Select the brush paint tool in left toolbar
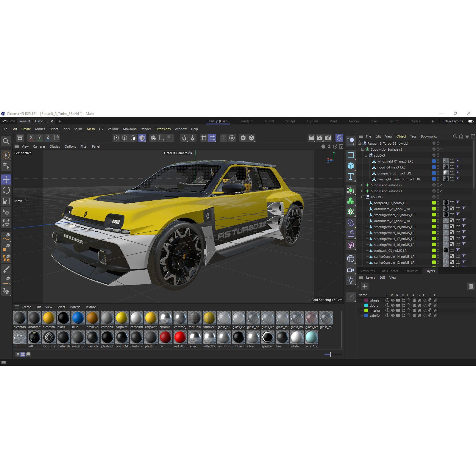476x476 pixels. 6,269
